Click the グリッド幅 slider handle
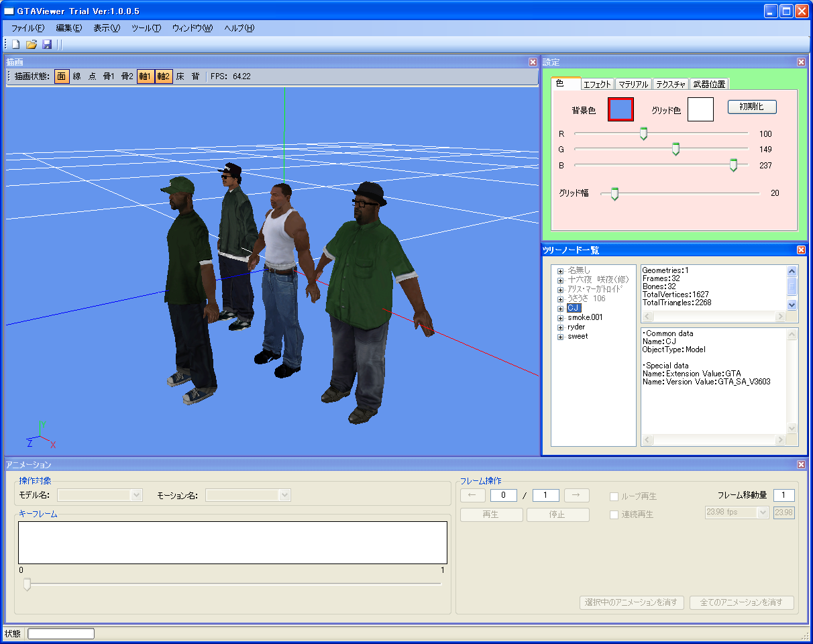 pos(614,194)
